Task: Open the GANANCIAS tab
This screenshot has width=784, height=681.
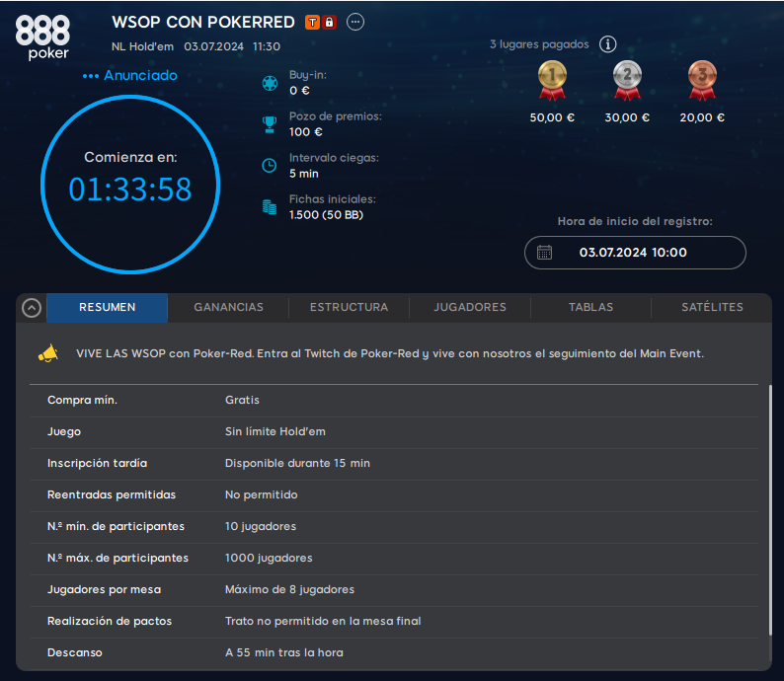Action: [228, 307]
